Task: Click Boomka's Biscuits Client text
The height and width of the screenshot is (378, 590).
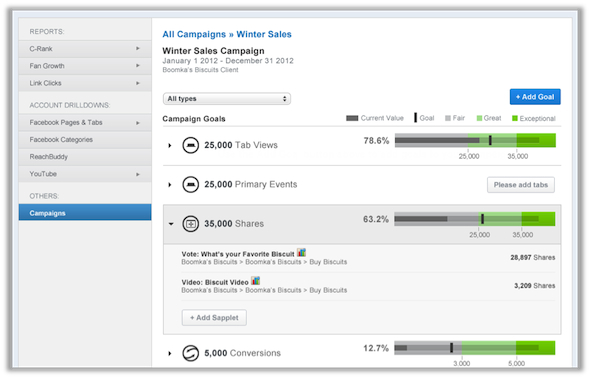Action: (200, 70)
